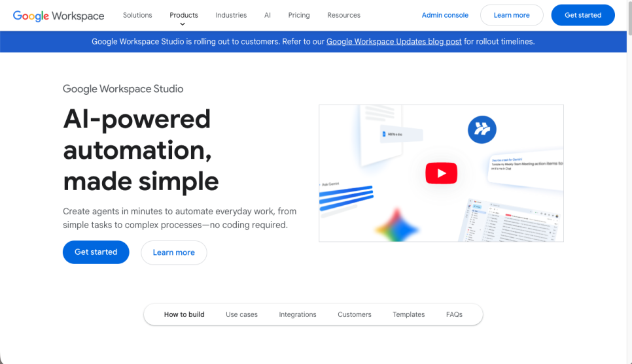
Task: Open the Google Workspace Updates blog post link
Action: coord(394,41)
